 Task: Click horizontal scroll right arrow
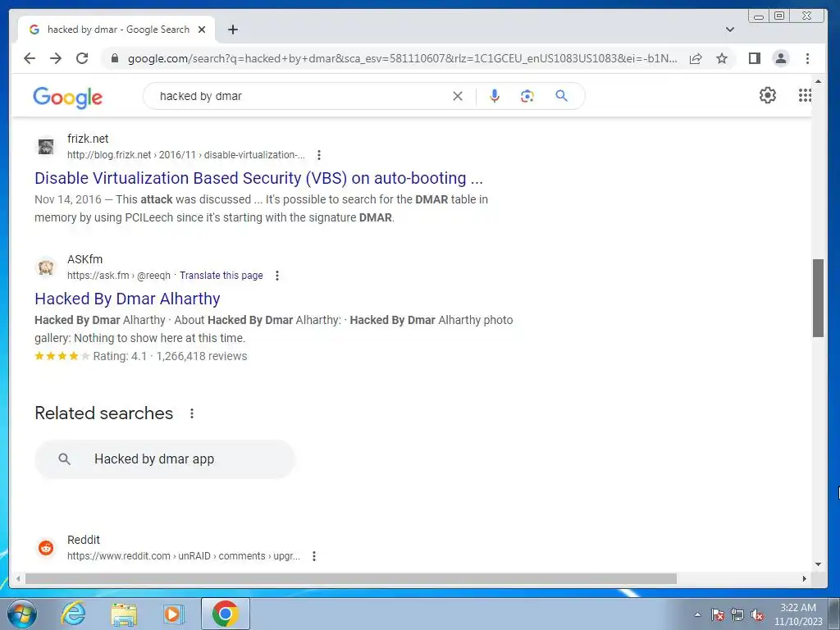pos(804,578)
